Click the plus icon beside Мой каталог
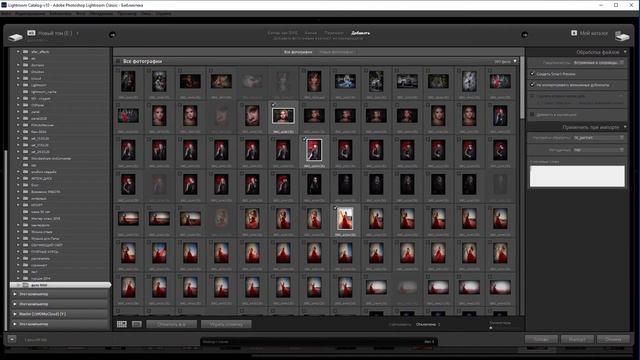Image resolution: width=640 pixels, height=360 pixels. [574, 33]
